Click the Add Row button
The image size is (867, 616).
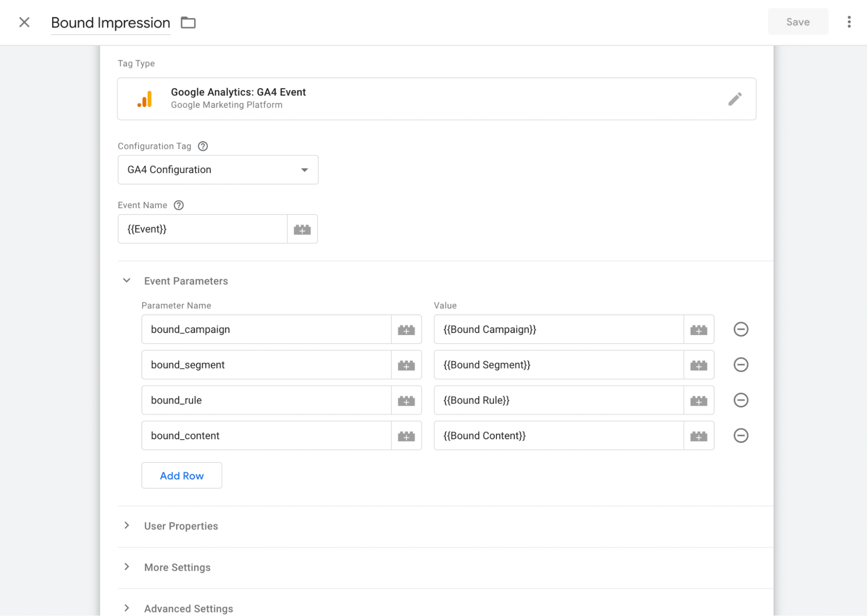click(182, 476)
